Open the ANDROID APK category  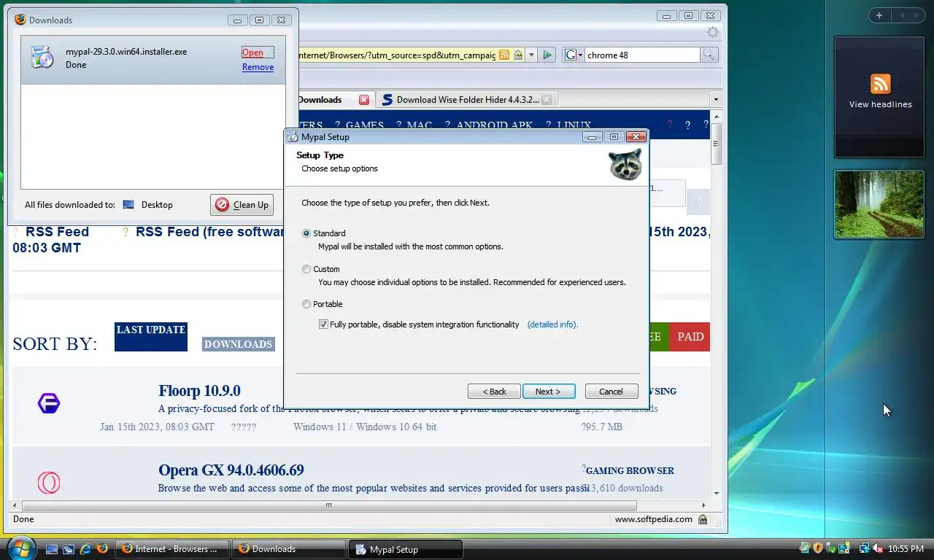495,125
